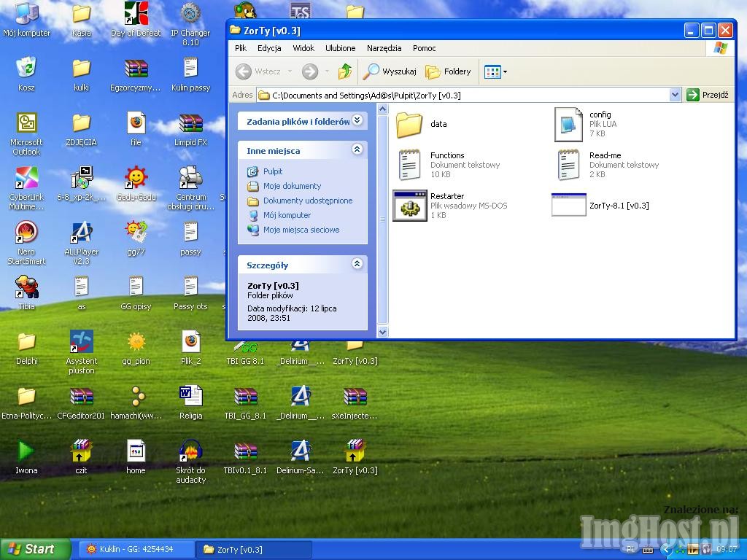Expand the address bar dropdown
The height and width of the screenshot is (560, 747).
[x=675, y=95]
